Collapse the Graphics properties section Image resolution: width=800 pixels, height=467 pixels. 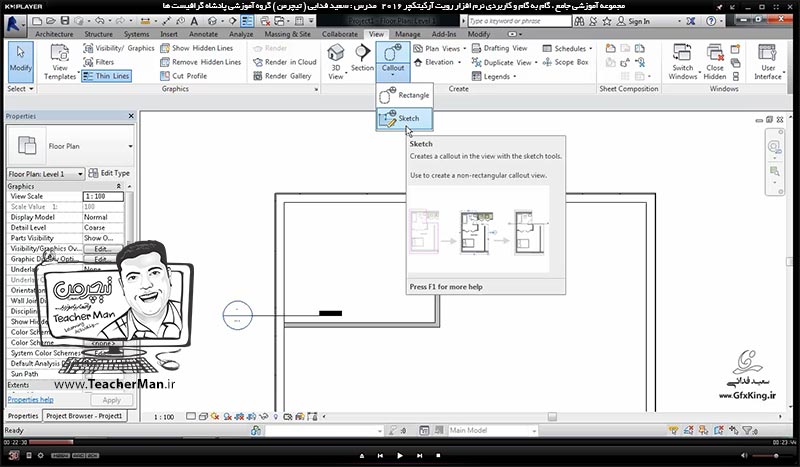(119, 186)
